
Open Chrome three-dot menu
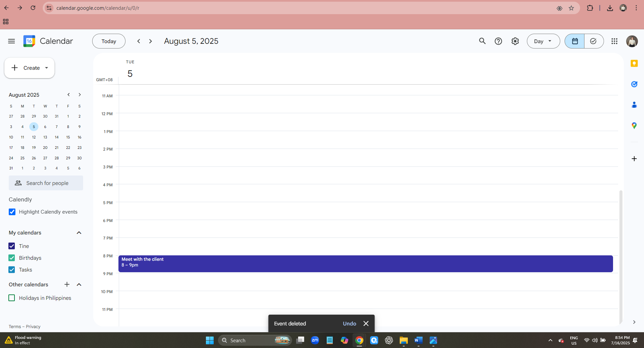point(636,8)
